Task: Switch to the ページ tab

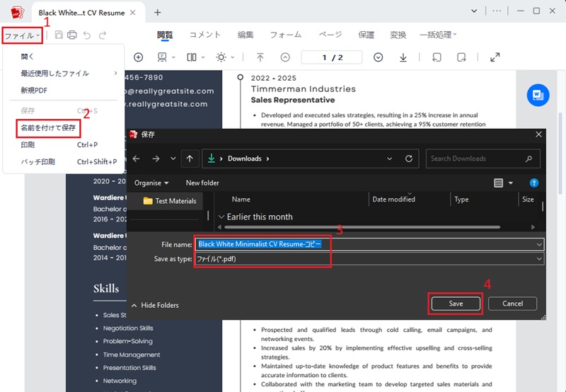Action: pyautogui.click(x=330, y=35)
